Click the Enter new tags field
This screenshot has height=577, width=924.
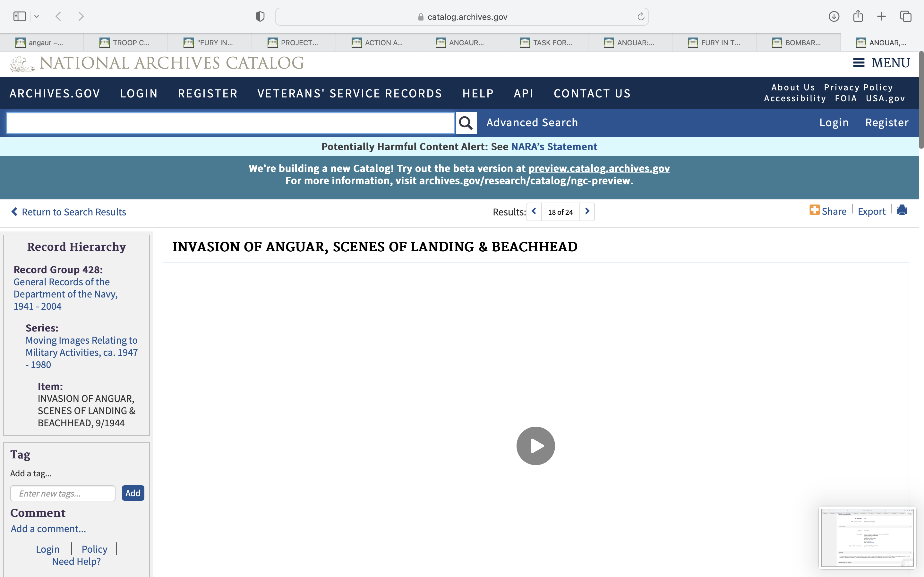(x=63, y=493)
